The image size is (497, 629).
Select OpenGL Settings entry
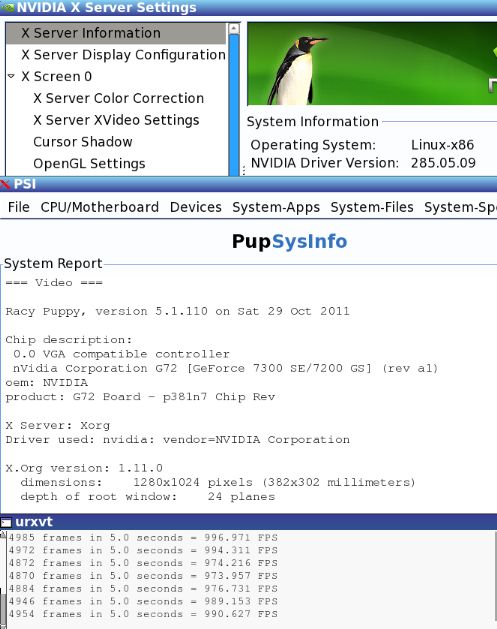pos(89,164)
